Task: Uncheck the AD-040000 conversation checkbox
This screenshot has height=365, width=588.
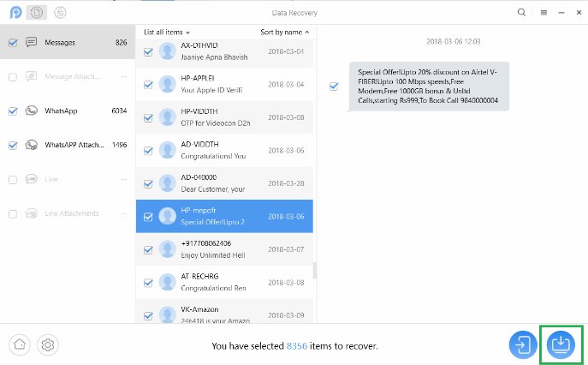Action: point(148,184)
